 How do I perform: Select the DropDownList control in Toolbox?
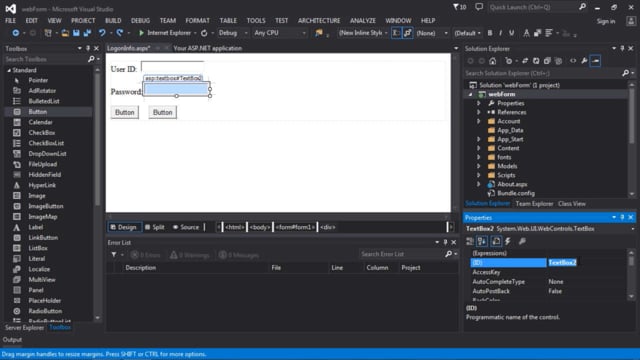click(x=47, y=154)
